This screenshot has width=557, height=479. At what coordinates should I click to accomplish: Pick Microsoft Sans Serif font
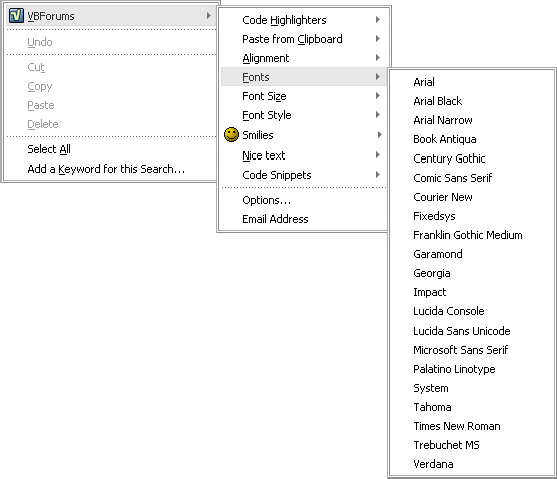click(x=472, y=350)
